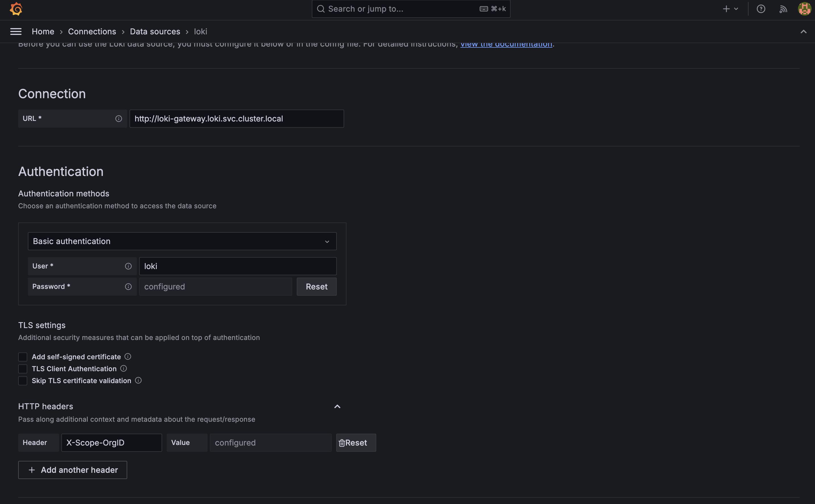This screenshot has height=504, width=815.
Task: Open the Basic authentication method dropdown
Action: pyautogui.click(x=182, y=241)
